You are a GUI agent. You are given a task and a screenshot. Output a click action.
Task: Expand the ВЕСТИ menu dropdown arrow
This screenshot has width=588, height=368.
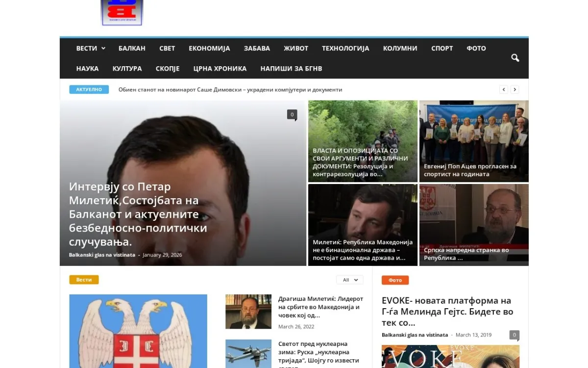[103, 48]
